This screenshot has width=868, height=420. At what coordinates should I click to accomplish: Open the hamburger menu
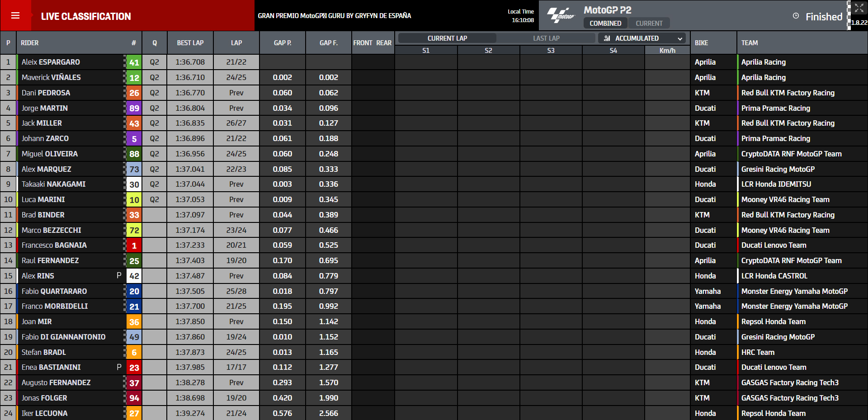pyautogui.click(x=15, y=16)
